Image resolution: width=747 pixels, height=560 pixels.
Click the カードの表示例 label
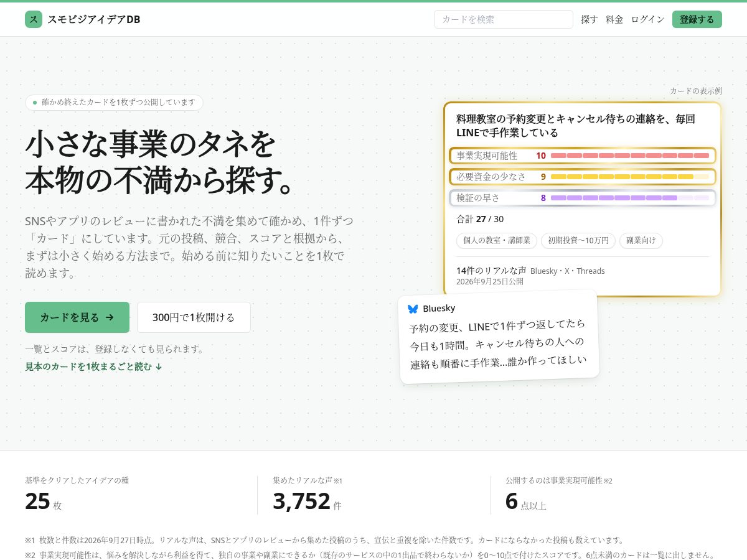click(x=696, y=91)
